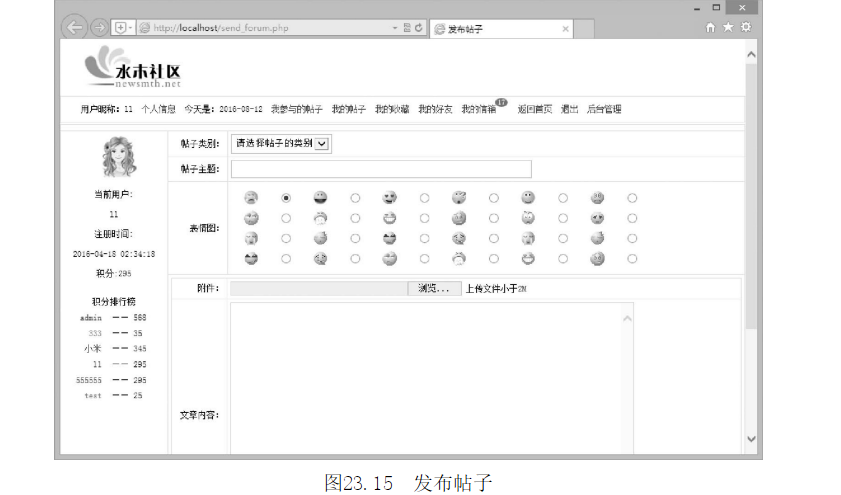Click the page vertical scrollbar down arrow

tap(751, 438)
